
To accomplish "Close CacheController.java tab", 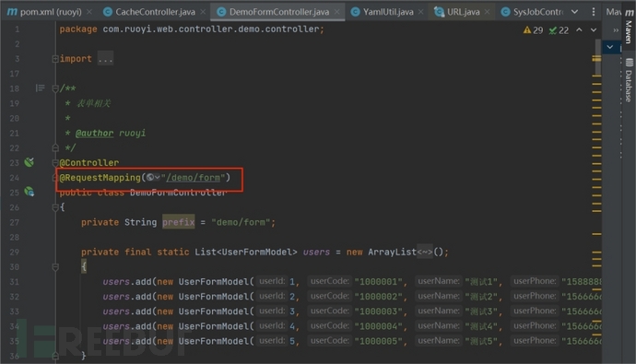I will (x=203, y=12).
